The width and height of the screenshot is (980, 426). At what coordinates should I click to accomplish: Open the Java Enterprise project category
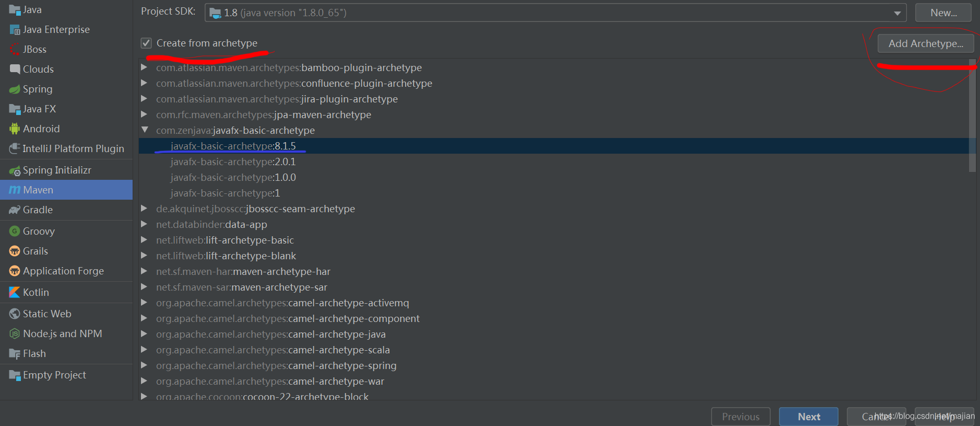tap(66, 30)
